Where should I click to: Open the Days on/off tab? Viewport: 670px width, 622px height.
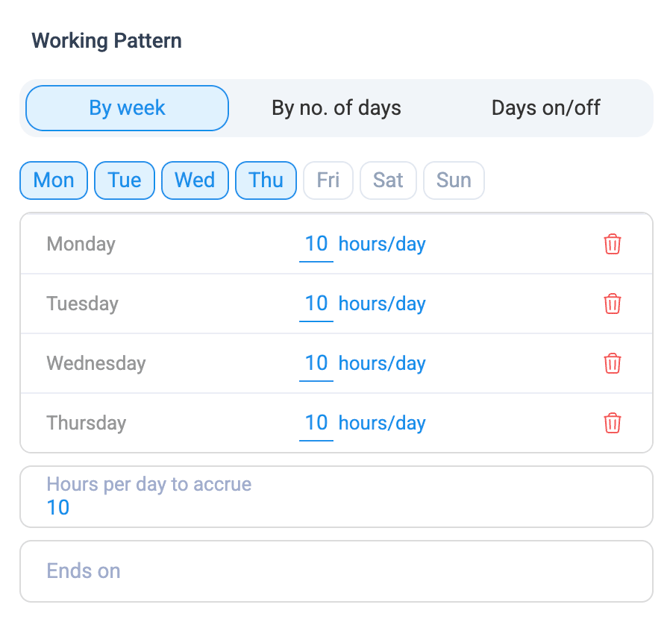546,108
